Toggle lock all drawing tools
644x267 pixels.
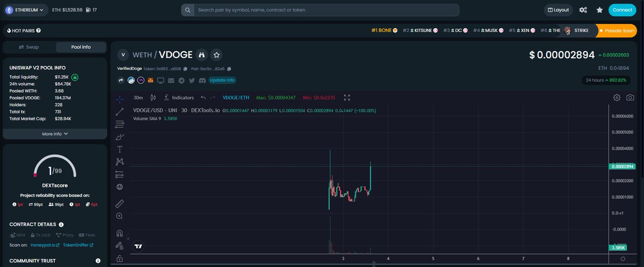pos(120,258)
